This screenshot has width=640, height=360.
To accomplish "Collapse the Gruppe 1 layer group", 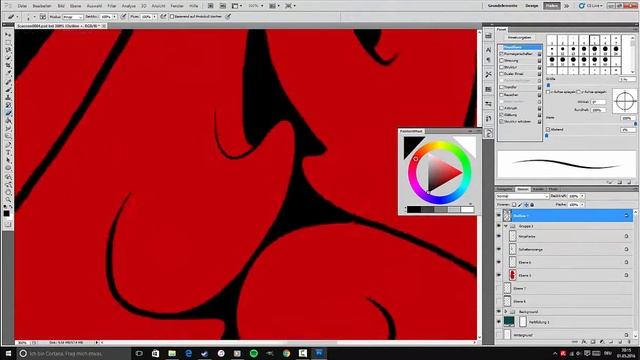I will pos(506,226).
